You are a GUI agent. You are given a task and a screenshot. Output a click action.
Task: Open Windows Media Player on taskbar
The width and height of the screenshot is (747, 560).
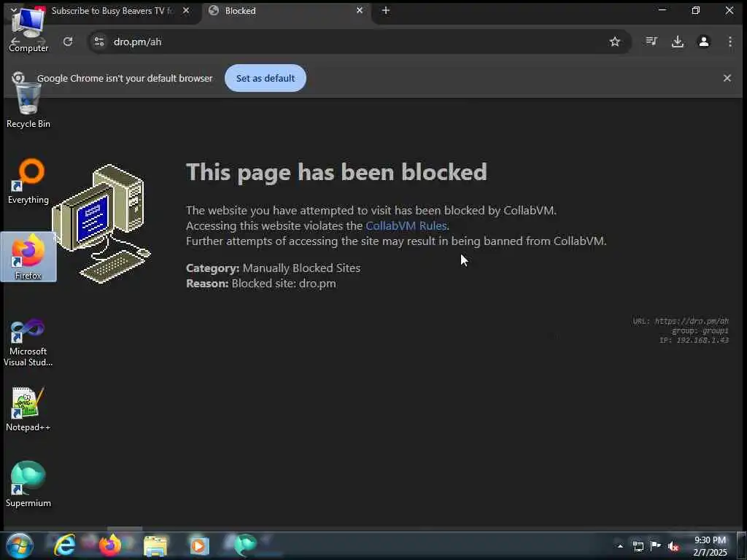click(x=200, y=545)
